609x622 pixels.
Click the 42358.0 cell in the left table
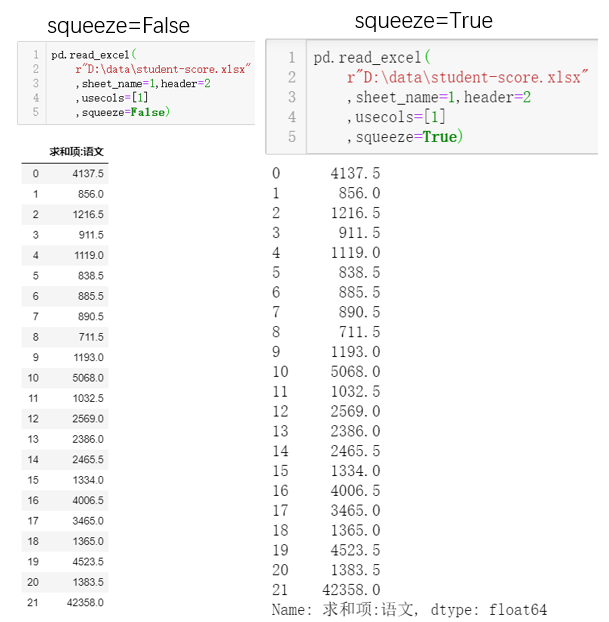pyautogui.click(x=85, y=602)
